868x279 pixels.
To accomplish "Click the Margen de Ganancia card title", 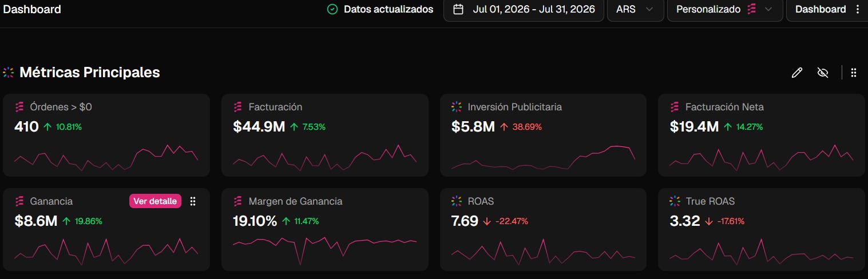I will pos(295,201).
